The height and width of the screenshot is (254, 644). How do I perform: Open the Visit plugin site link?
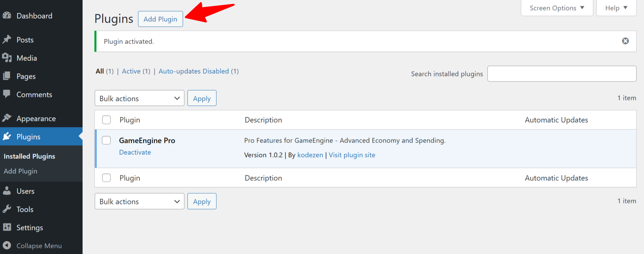click(x=352, y=155)
